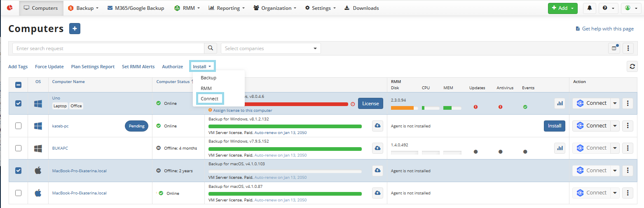Click the Pending badge on kateb-pc

pos(137,126)
